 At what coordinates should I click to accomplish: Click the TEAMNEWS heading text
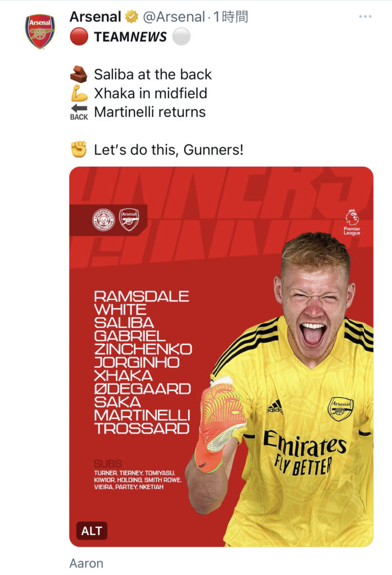(x=130, y=36)
